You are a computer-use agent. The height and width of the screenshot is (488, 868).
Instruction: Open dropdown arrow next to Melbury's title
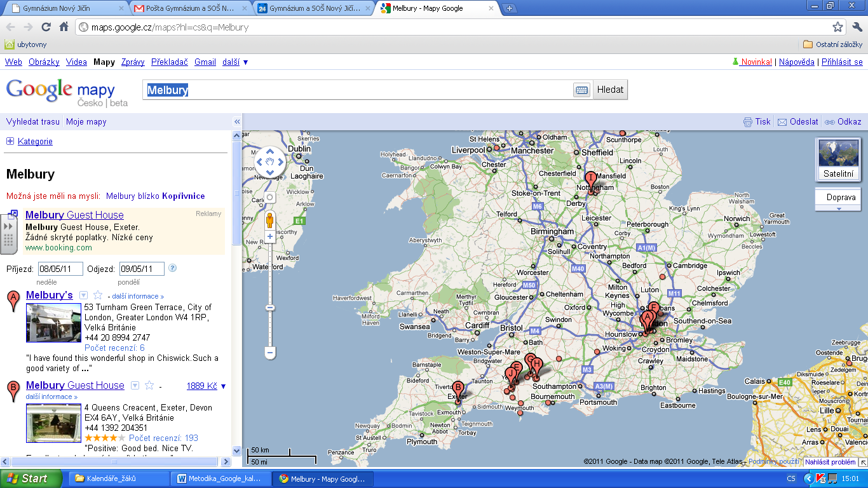pyautogui.click(x=83, y=295)
